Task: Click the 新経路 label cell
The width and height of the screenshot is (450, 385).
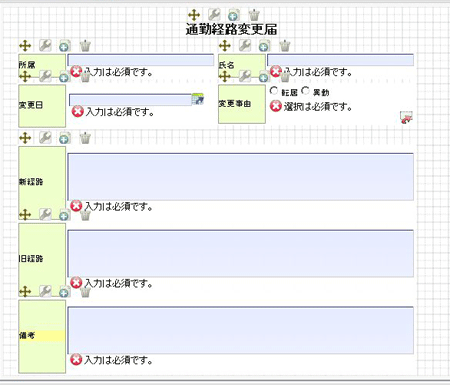Action: 42,183
